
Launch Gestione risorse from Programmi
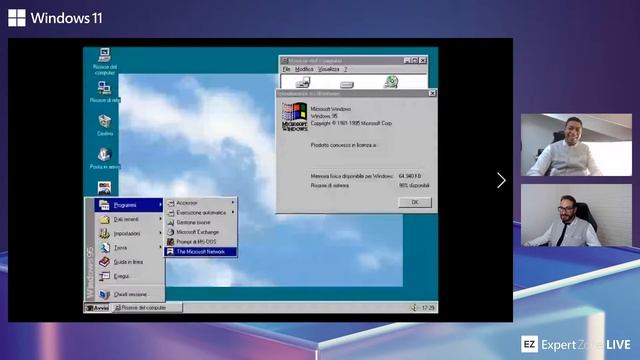click(x=200, y=222)
